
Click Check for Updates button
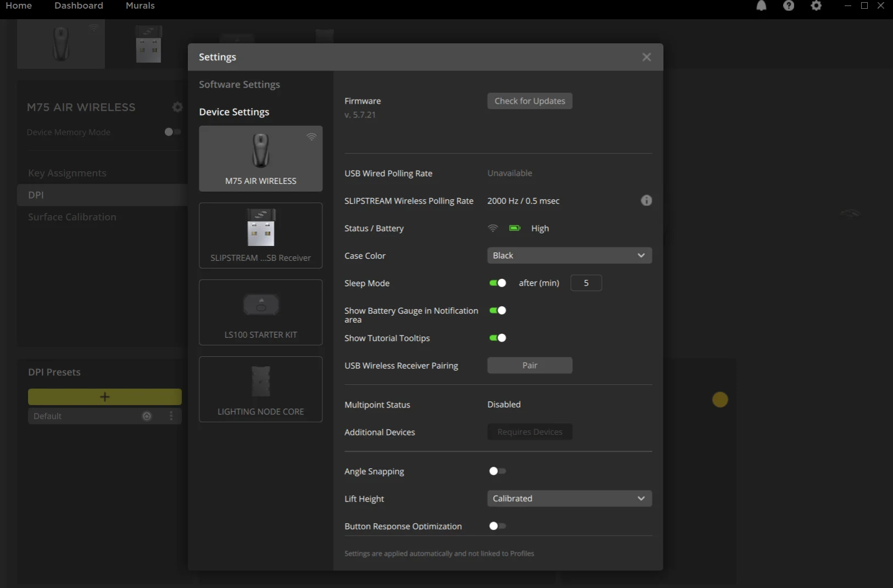(x=530, y=101)
